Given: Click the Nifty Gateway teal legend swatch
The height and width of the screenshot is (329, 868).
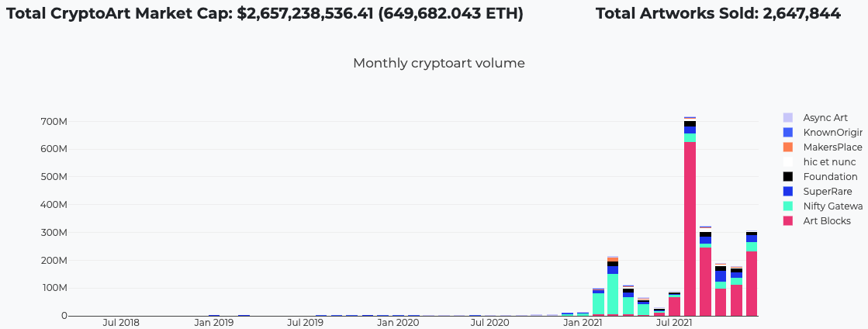Looking at the screenshot, I should (788, 206).
